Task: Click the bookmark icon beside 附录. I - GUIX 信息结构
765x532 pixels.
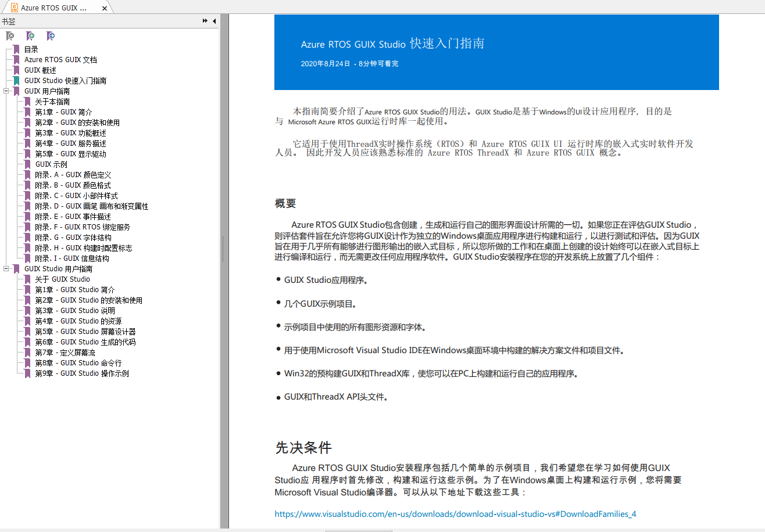Action: pyautogui.click(x=27, y=258)
